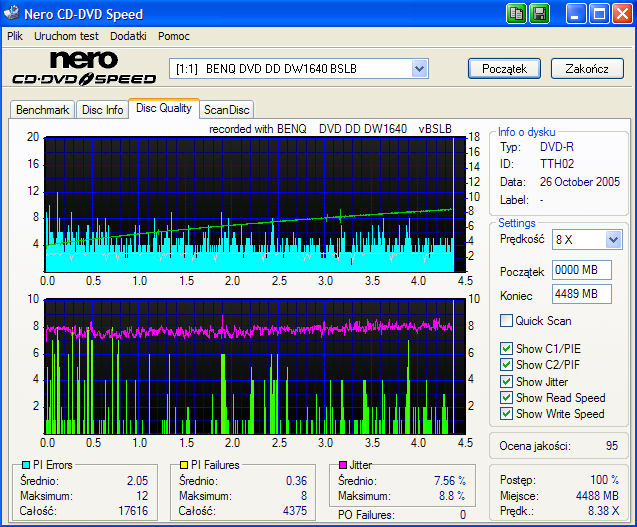Click the Koniec 4489 MB input field
Screen dimensions: 637x527
click(582, 294)
